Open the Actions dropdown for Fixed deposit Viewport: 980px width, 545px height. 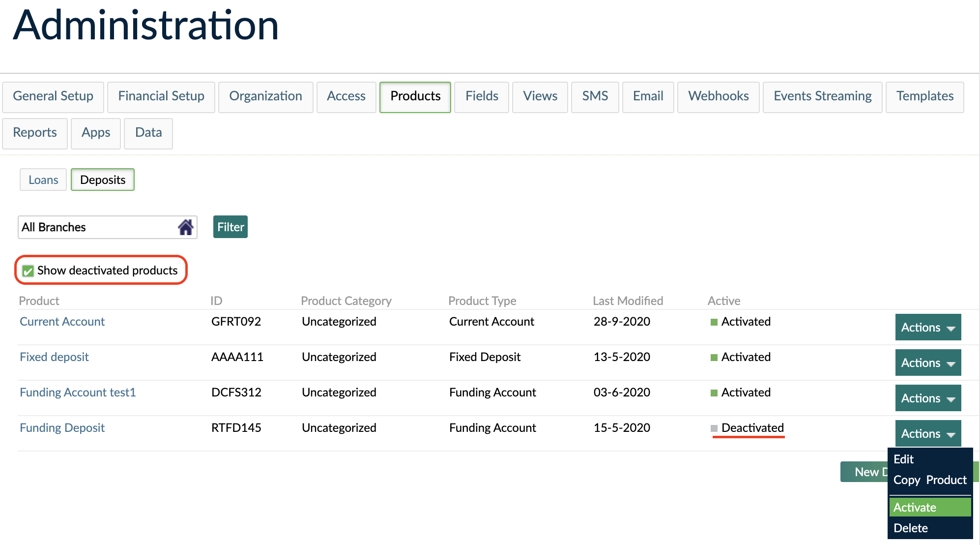point(927,363)
